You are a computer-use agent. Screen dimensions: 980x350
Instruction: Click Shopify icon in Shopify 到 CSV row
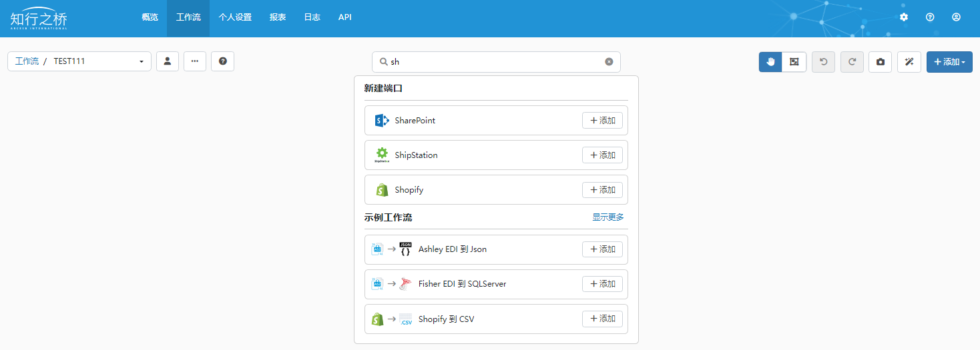pyautogui.click(x=377, y=319)
